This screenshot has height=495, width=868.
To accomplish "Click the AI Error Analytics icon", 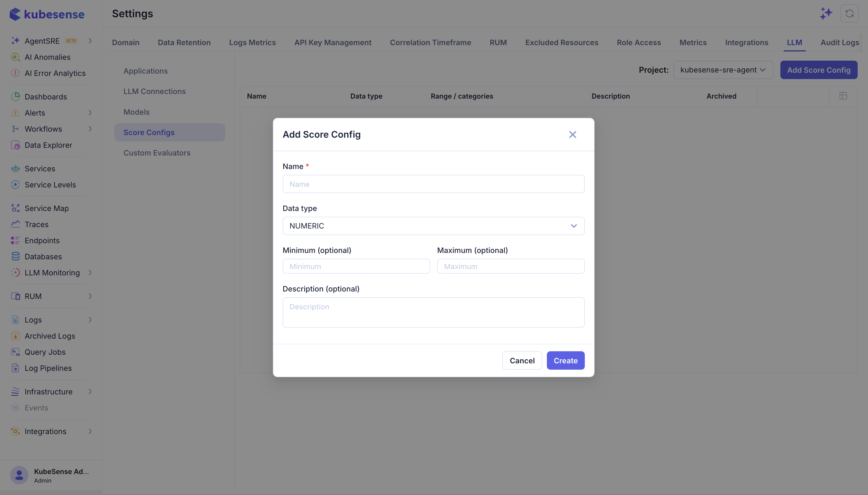I will click(15, 73).
